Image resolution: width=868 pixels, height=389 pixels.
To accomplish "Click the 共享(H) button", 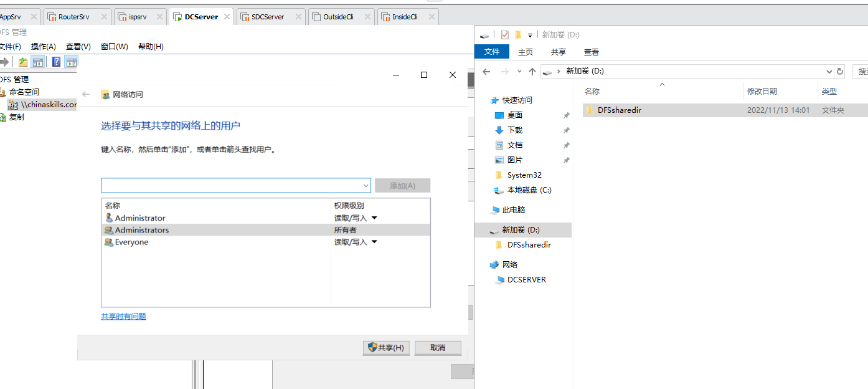I will coord(386,348).
